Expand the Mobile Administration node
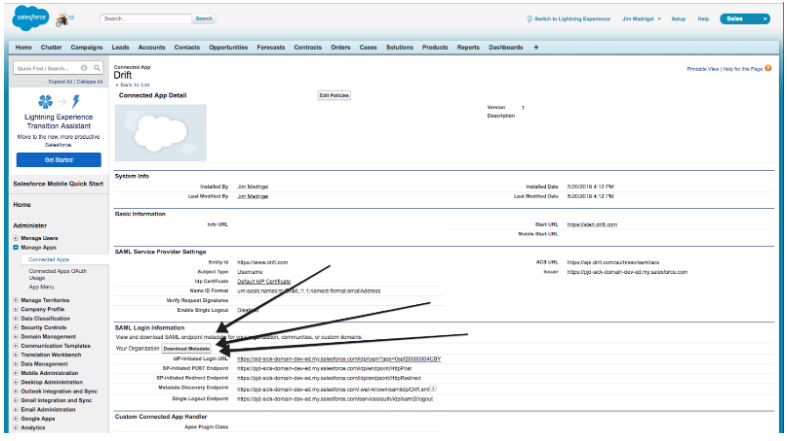The height and width of the screenshot is (441, 789). coord(16,373)
